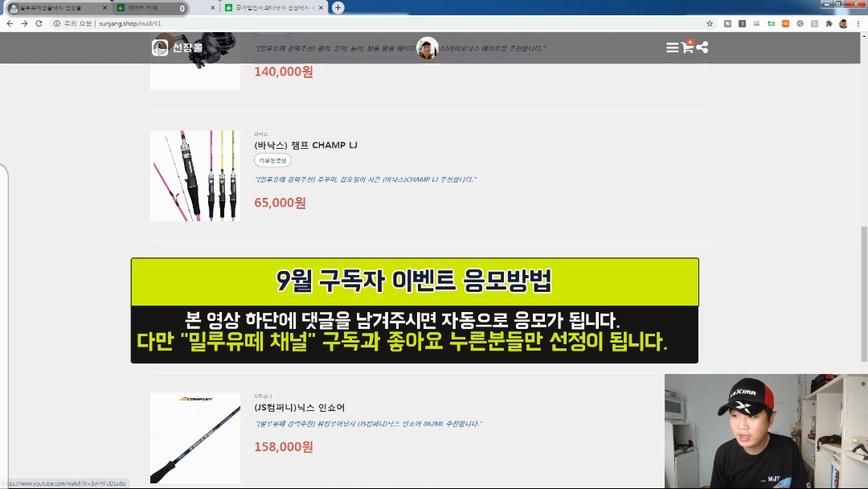Click the browser forward arrow
868x489 pixels.
point(24,23)
